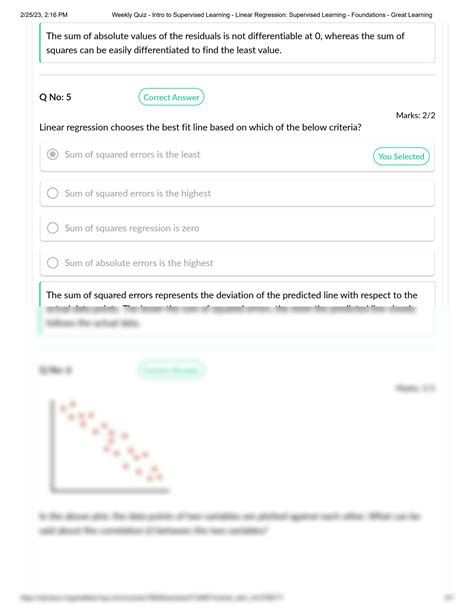Image resolution: width=474 pixels, height=613 pixels.
Task: Click the sum of absolute values explanation box
Action: click(x=237, y=43)
